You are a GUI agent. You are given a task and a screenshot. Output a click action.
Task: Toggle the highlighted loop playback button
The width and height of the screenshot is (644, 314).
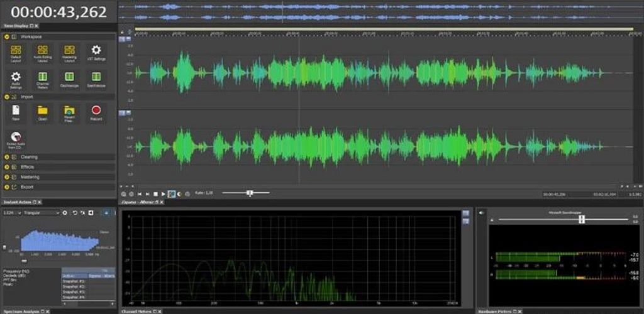pos(172,193)
